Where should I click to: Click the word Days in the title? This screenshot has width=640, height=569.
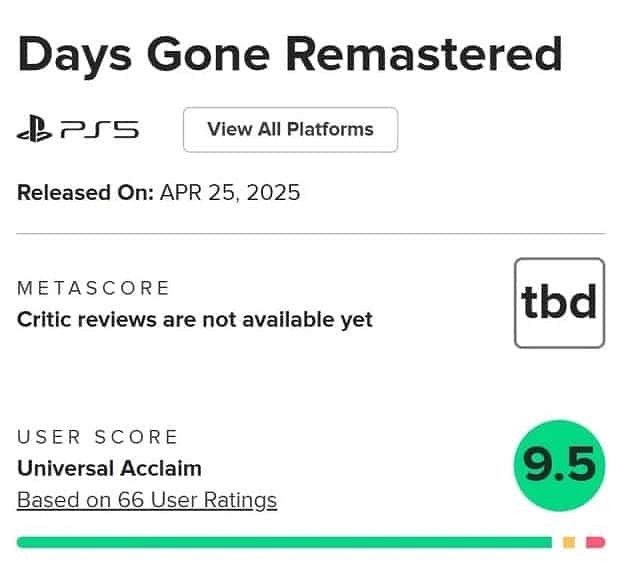76,55
